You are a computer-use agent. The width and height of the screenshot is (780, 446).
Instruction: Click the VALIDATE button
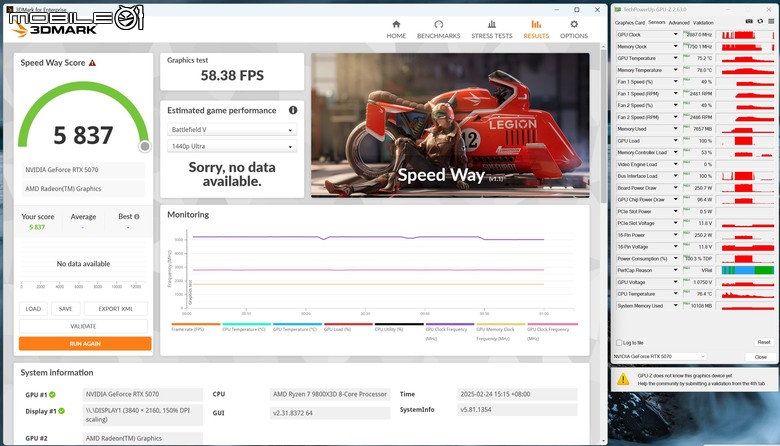tap(83, 326)
